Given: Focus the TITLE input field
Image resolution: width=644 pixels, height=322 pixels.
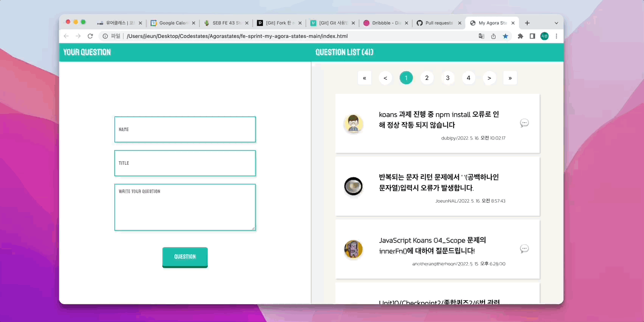Looking at the screenshot, I should click(x=185, y=163).
